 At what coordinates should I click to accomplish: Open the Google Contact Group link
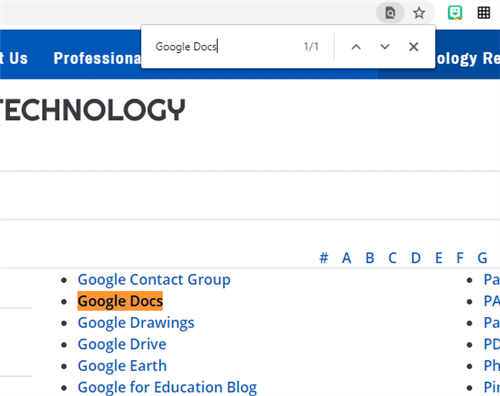(x=154, y=279)
